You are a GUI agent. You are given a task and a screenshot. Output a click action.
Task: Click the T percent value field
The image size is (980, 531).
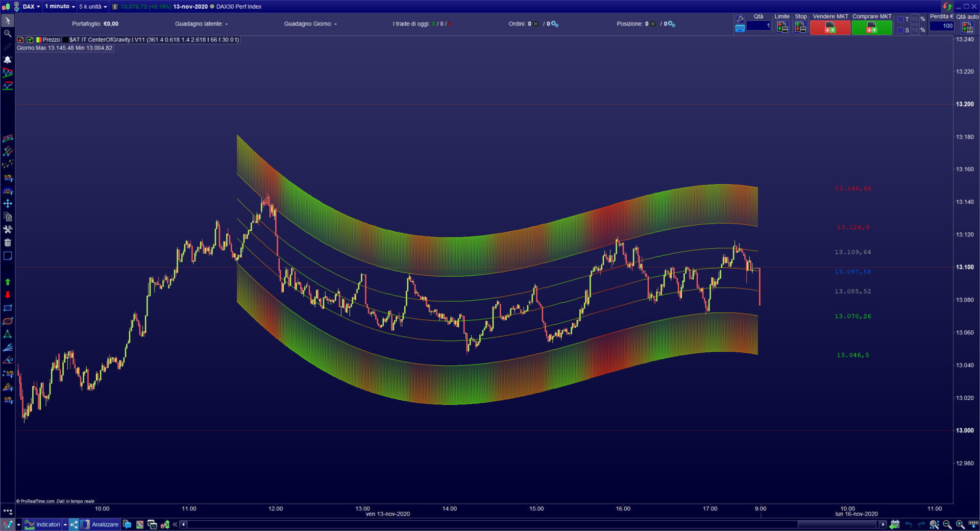point(915,19)
